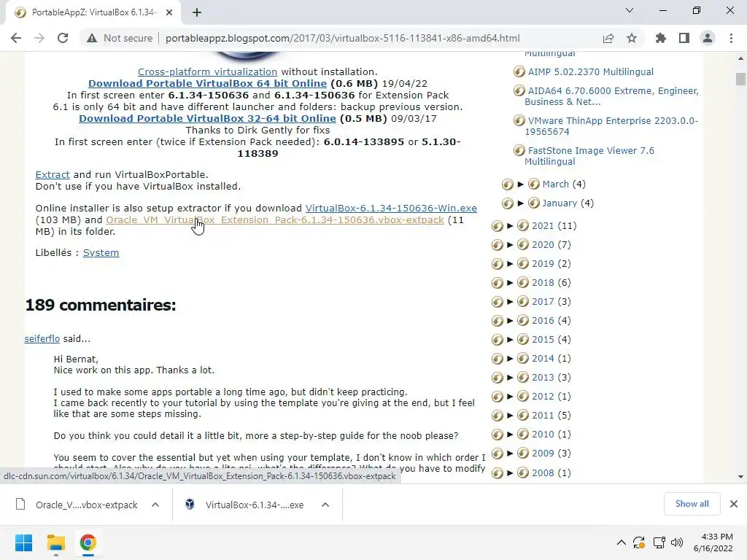Open the volume speaker tray icon

pos(676,542)
